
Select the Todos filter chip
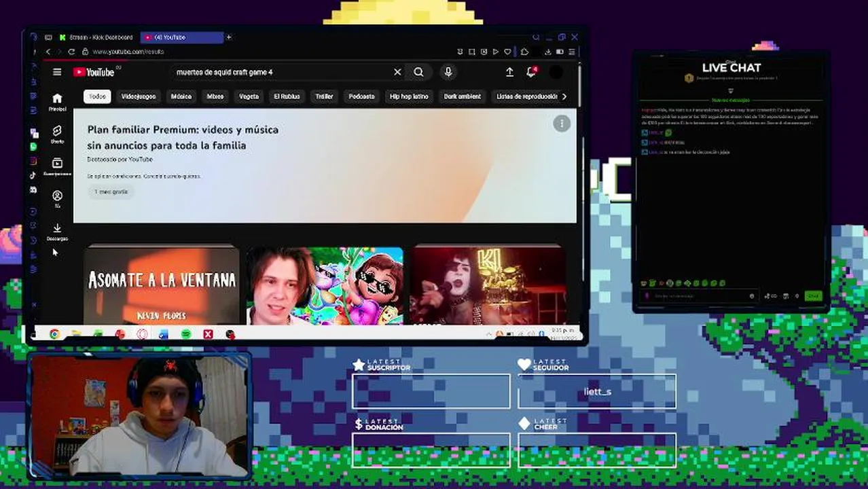97,96
